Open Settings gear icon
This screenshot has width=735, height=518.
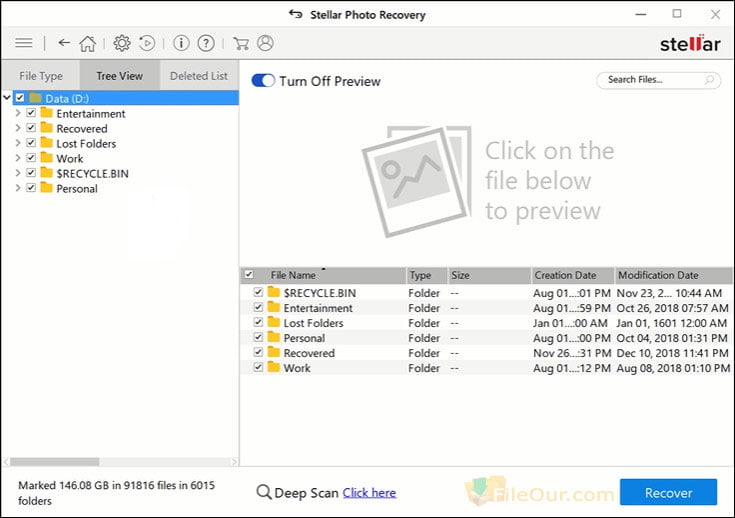122,43
